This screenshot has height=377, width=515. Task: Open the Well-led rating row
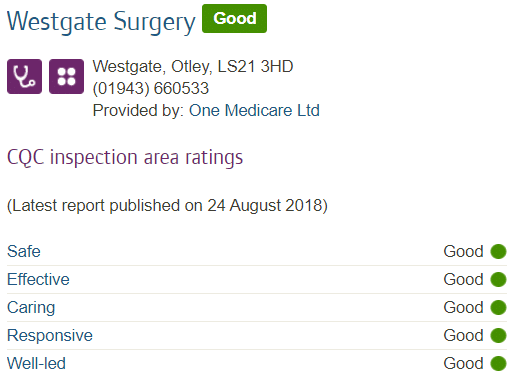click(x=257, y=363)
